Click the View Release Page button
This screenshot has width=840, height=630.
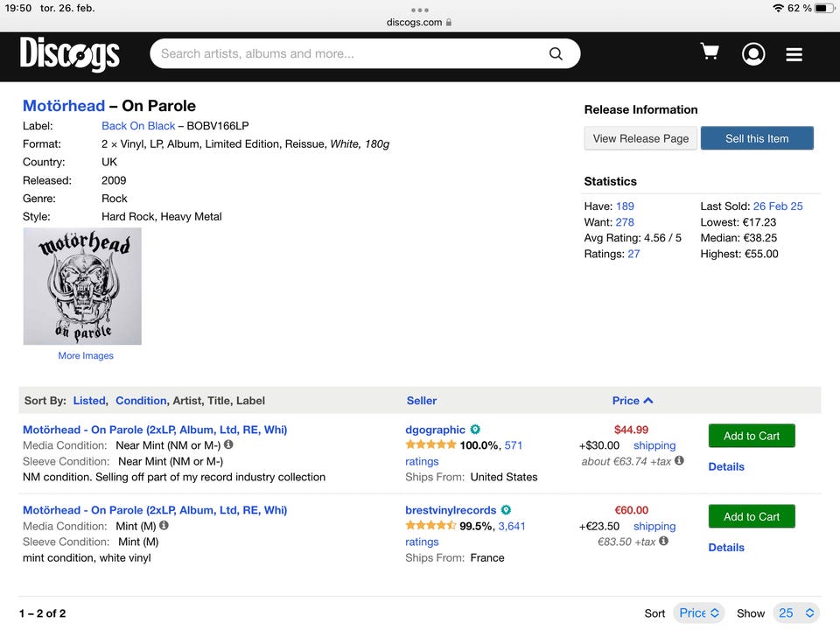[x=640, y=138]
